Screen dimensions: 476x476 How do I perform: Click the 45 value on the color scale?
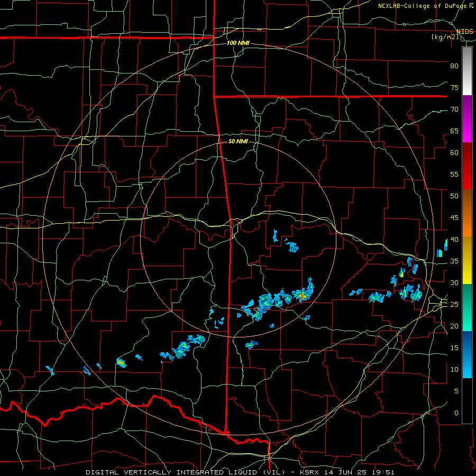pos(454,218)
